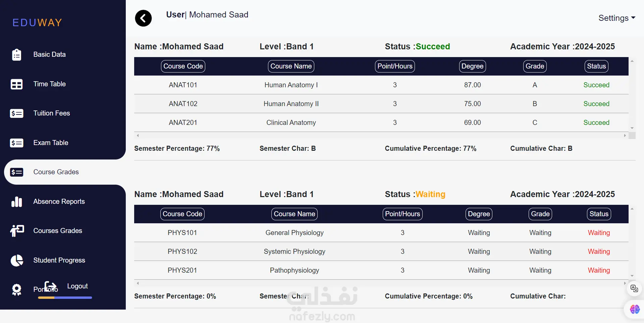
Task: Click the Degree header in the second table
Action: pos(479,214)
